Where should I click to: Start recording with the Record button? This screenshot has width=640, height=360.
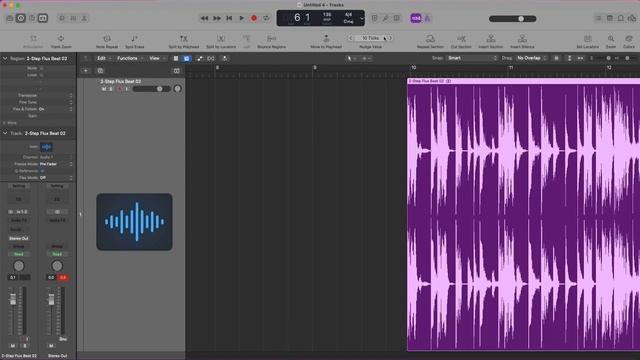254,18
